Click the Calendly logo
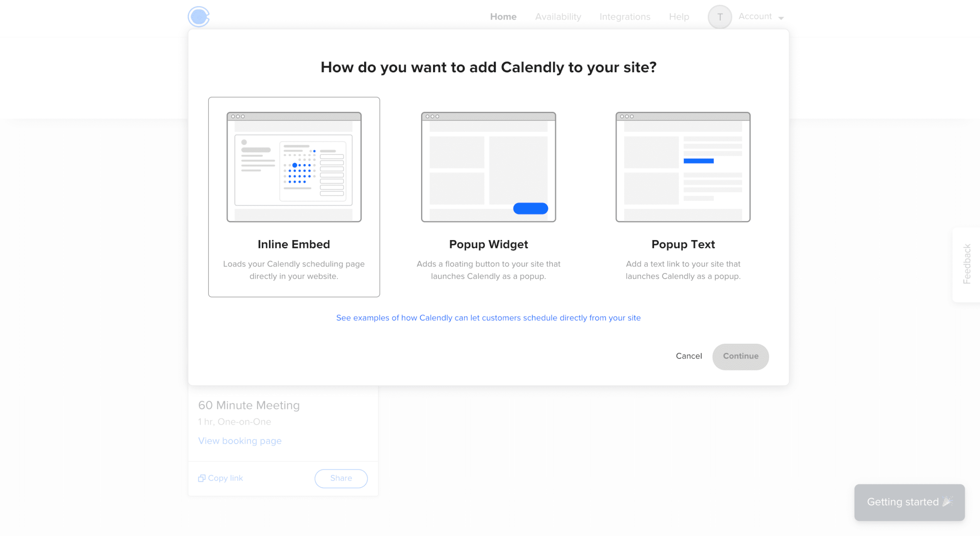This screenshot has width=980, height=536. (198, 16)
